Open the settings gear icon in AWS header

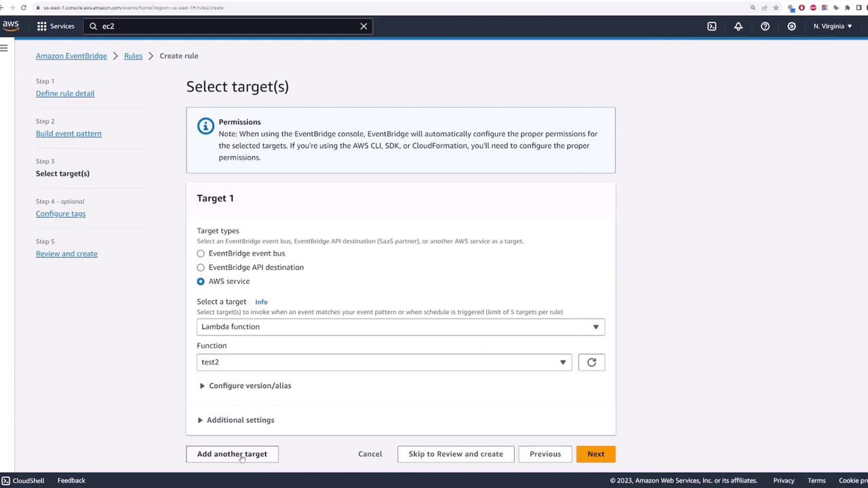coord(791,26)
